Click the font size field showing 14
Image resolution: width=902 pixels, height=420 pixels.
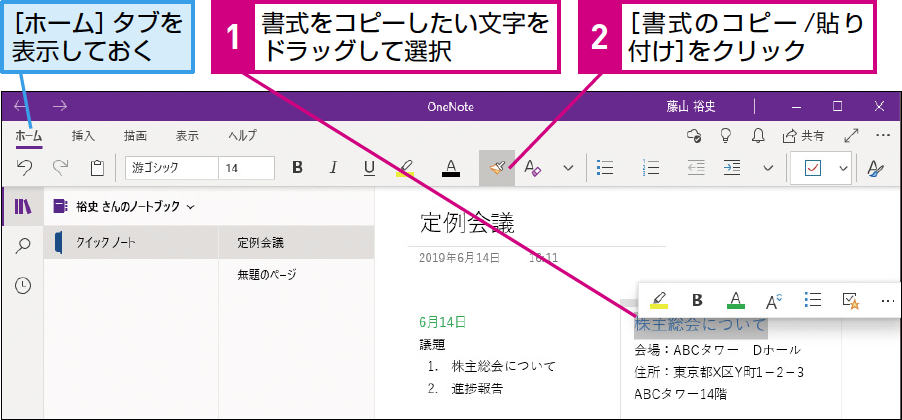point(246,168)
